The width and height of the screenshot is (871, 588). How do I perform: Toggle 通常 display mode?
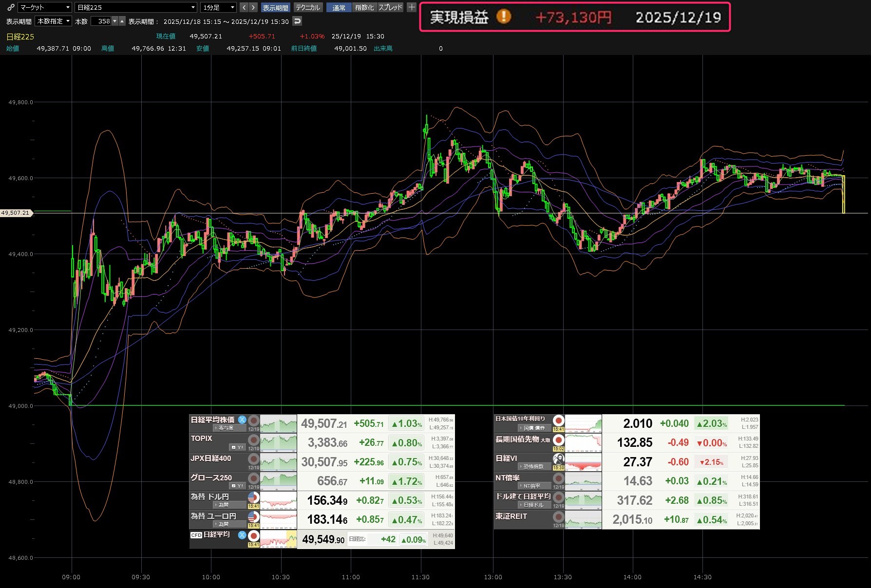pos(339,7)
